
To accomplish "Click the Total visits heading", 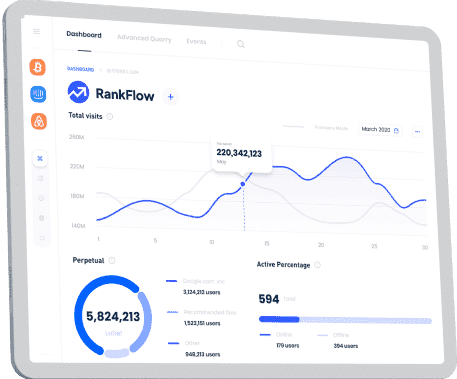I will (x=85, y=116).
